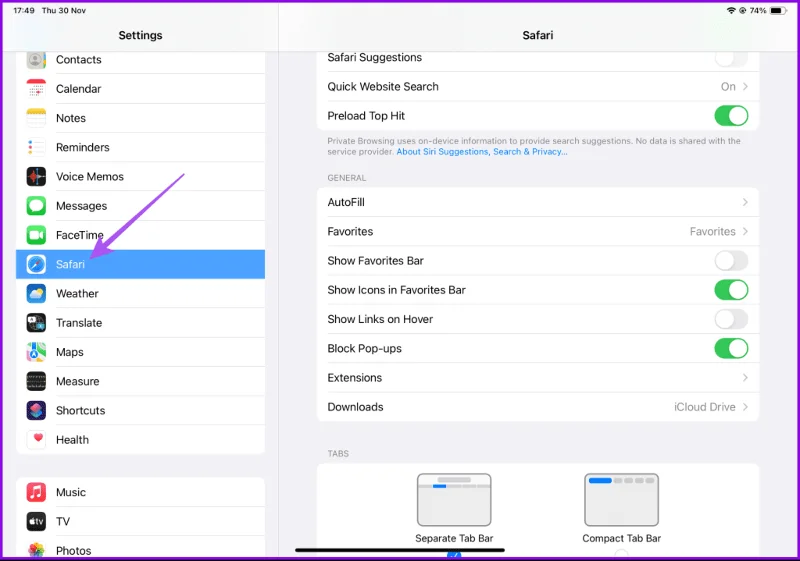Open Messages settings row
Screen dimensions: 800x561
140,206
